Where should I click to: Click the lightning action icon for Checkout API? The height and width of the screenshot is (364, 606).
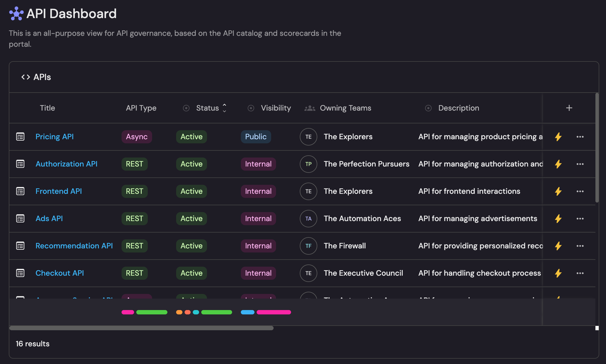click(558, 273)
